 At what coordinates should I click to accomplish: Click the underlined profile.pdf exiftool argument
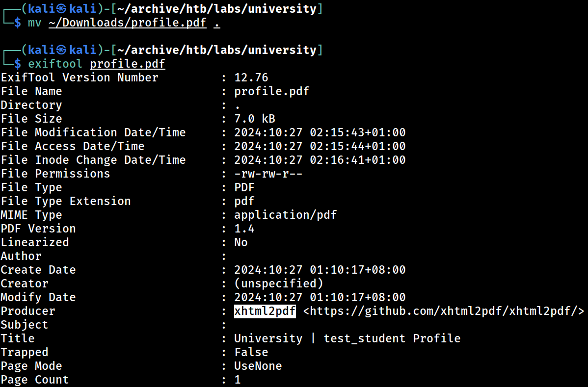click(x=128, y=64)
